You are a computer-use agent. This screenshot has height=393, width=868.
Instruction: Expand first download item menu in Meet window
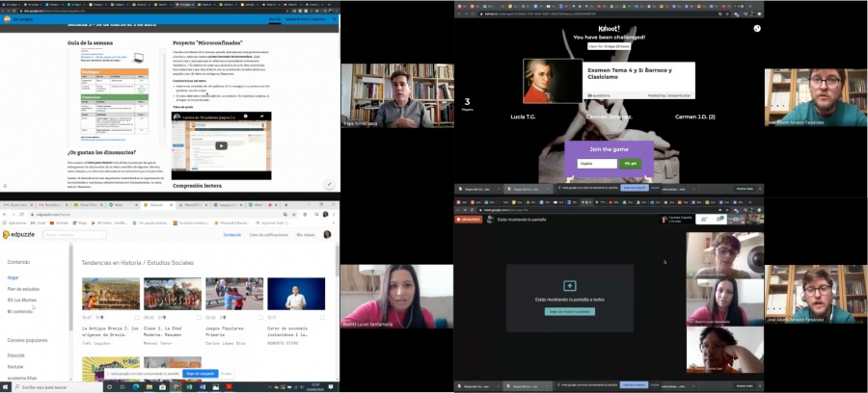[x=497, y=386]
